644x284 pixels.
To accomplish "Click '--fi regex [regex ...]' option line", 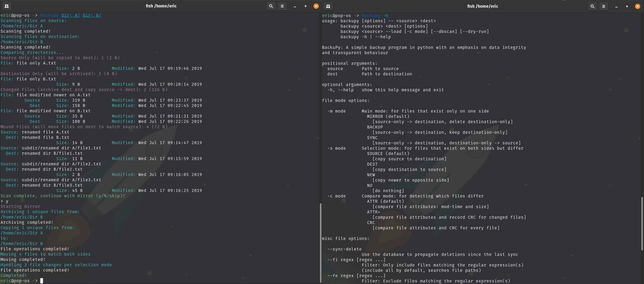I will point(356,260).
